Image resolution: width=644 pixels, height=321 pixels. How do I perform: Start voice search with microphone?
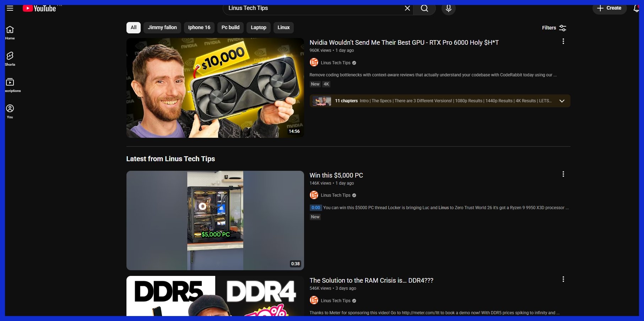click(x=448, y=9)
